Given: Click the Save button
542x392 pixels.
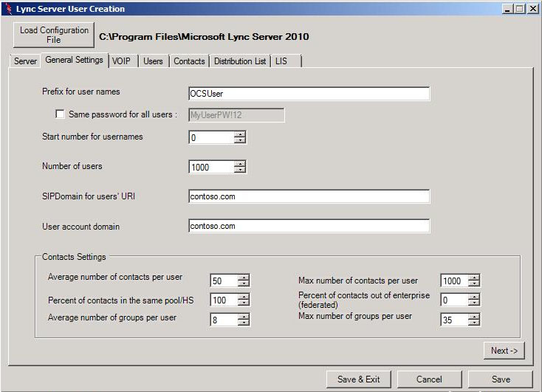Looking at the screenshot, I should pyautogui.click(x=501, y=379).
